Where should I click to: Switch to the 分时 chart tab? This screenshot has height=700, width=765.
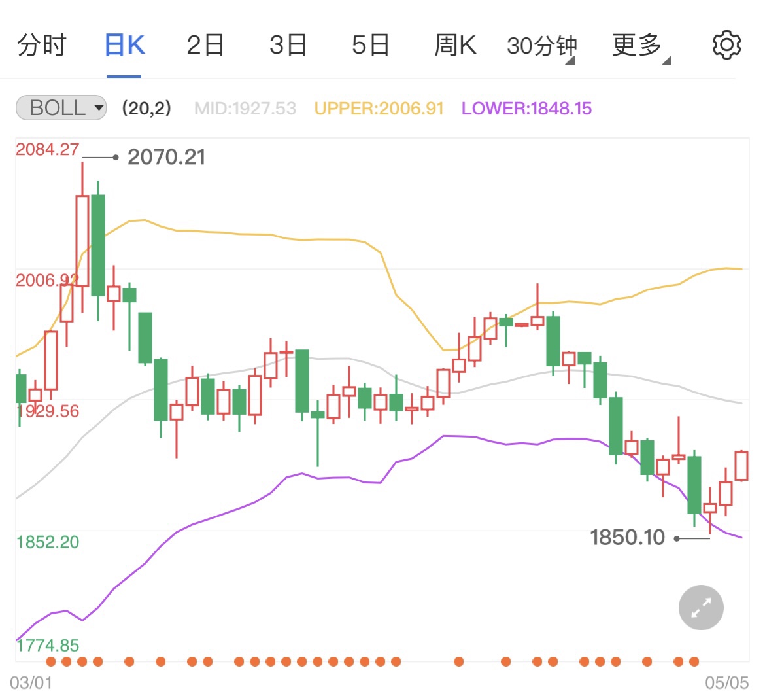pos(42,44)
